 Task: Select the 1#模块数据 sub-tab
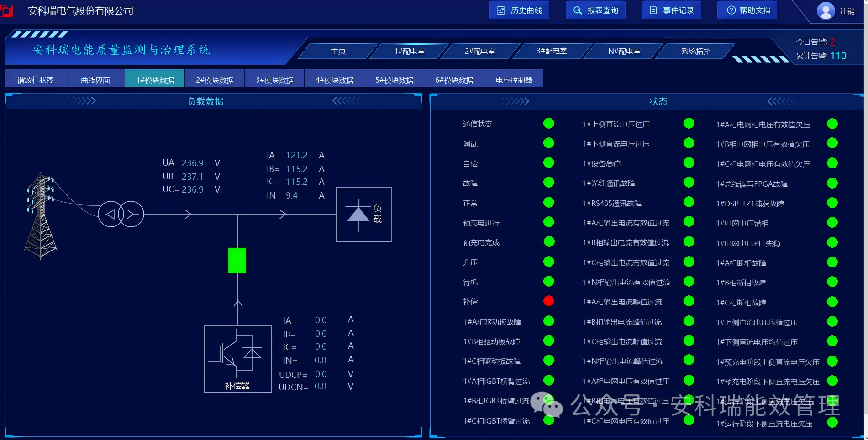tap(155, 79)
